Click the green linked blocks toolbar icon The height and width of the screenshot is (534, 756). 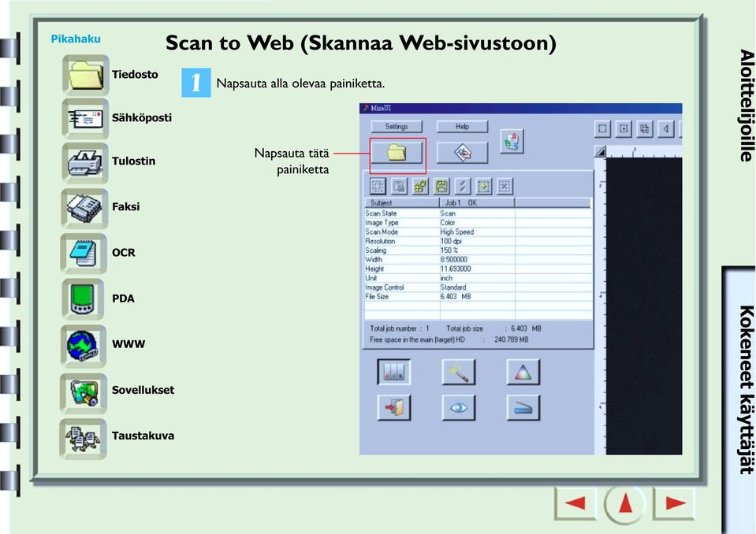point(420,186)
